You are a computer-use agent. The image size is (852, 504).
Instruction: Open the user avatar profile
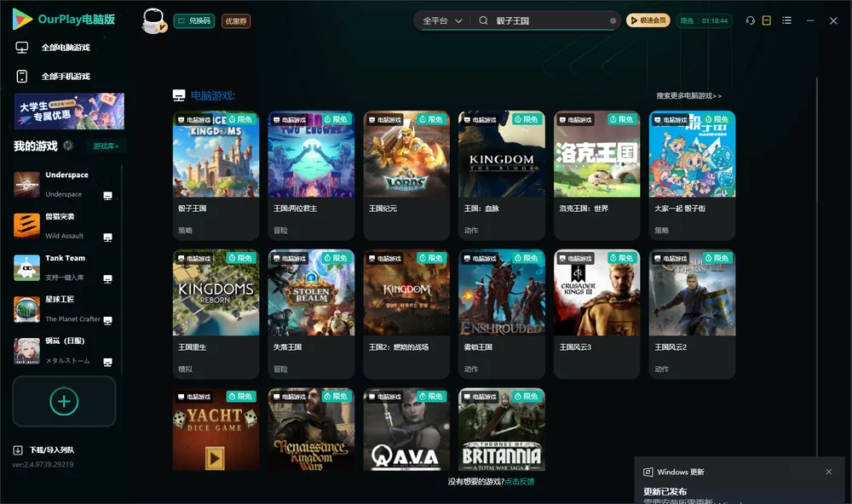coord(153,20)
